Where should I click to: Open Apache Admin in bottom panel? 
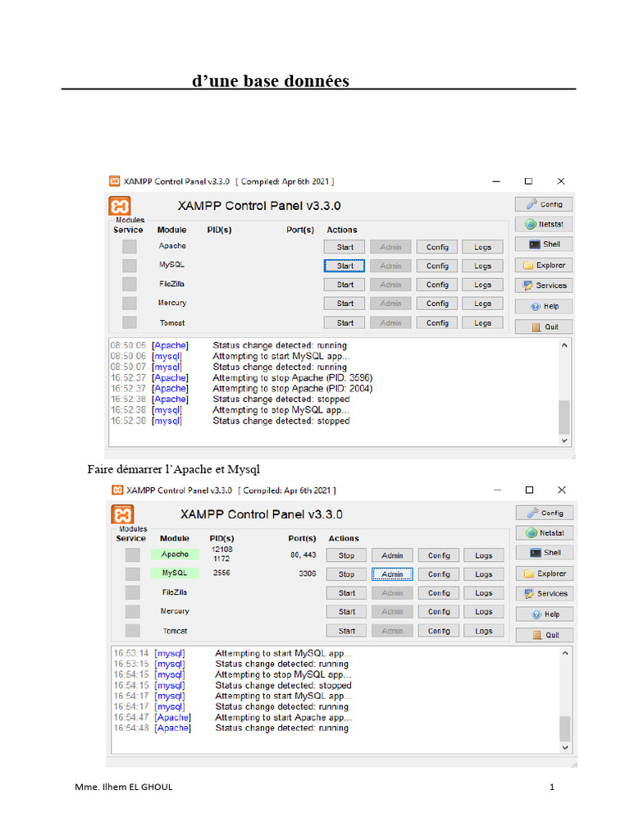tap(392, 555)
